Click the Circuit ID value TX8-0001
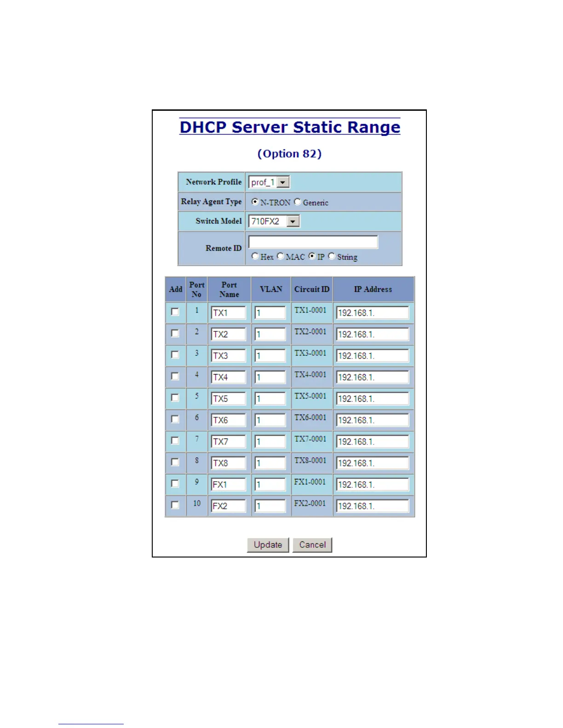The width and height of the screenshot is (563, 728). [x=310, y=461]
